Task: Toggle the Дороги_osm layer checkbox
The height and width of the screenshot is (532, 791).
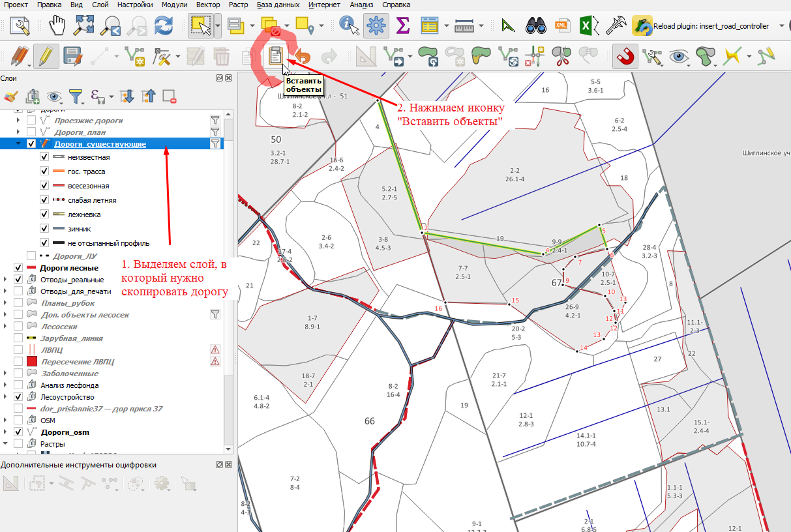Action: (x=18, y=432)
